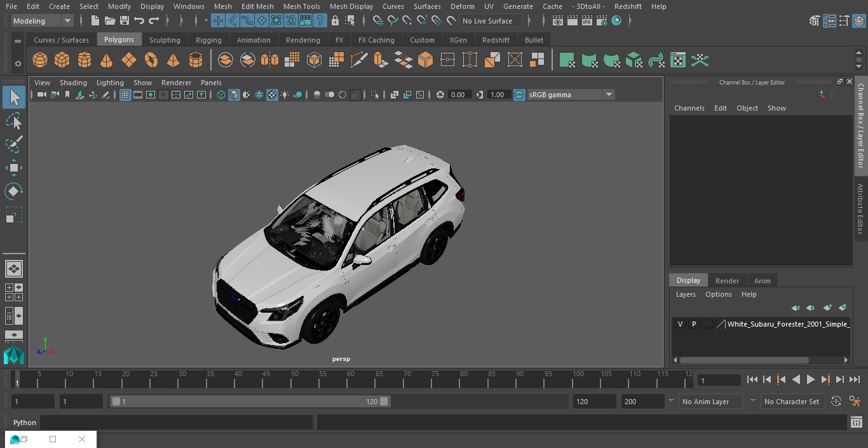Toggle layer playback P box

pos(694,324)
